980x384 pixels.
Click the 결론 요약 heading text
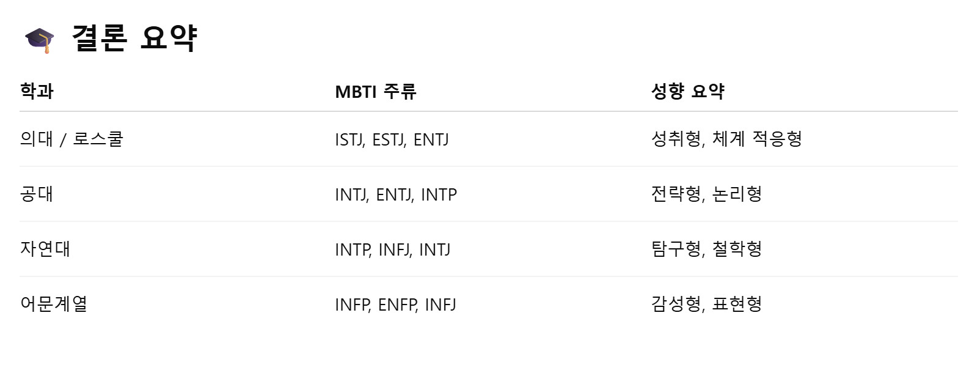(x=134, y=38)
